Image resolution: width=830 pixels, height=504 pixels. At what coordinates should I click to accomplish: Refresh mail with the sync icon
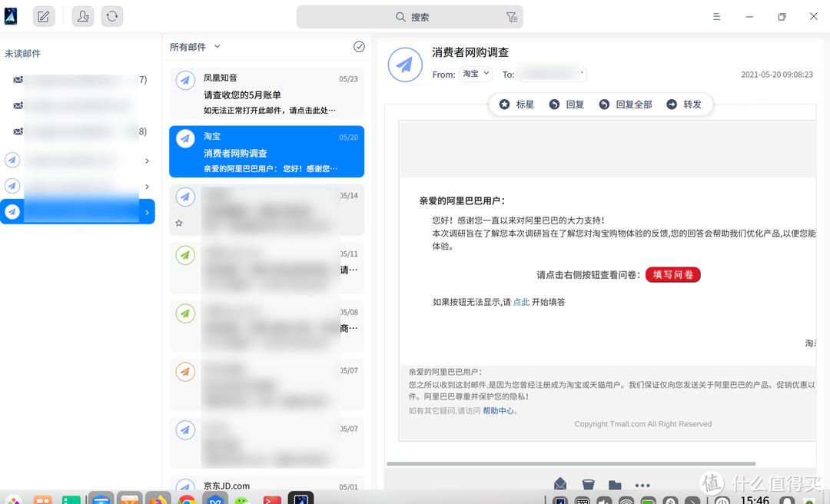click(112, 15)
